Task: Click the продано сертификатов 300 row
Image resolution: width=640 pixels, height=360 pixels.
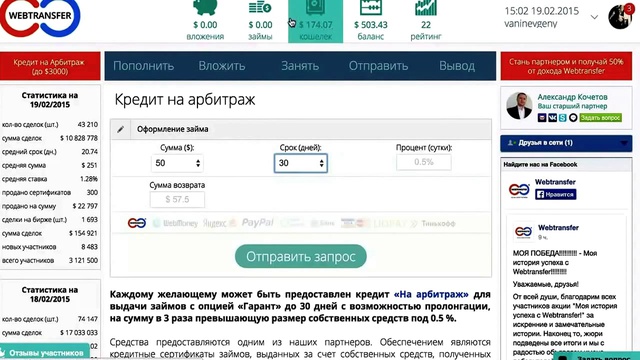Action: coord(50,193)
